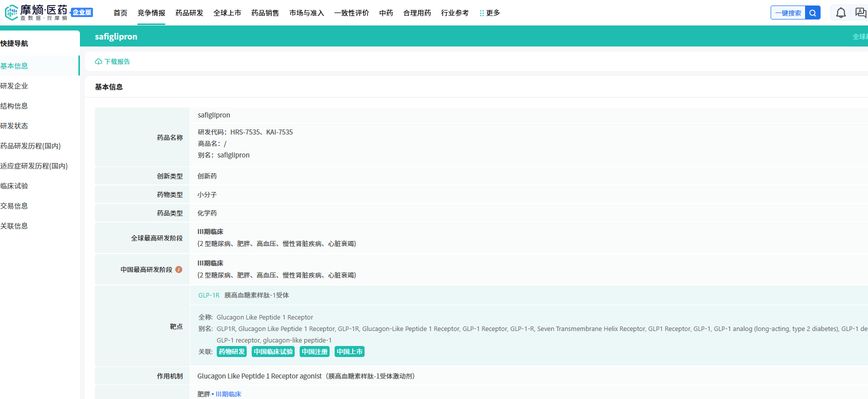This screenshot has height=399, width=868.
Task: Click the 中国上市 related tag
Action: pos(350,351)
